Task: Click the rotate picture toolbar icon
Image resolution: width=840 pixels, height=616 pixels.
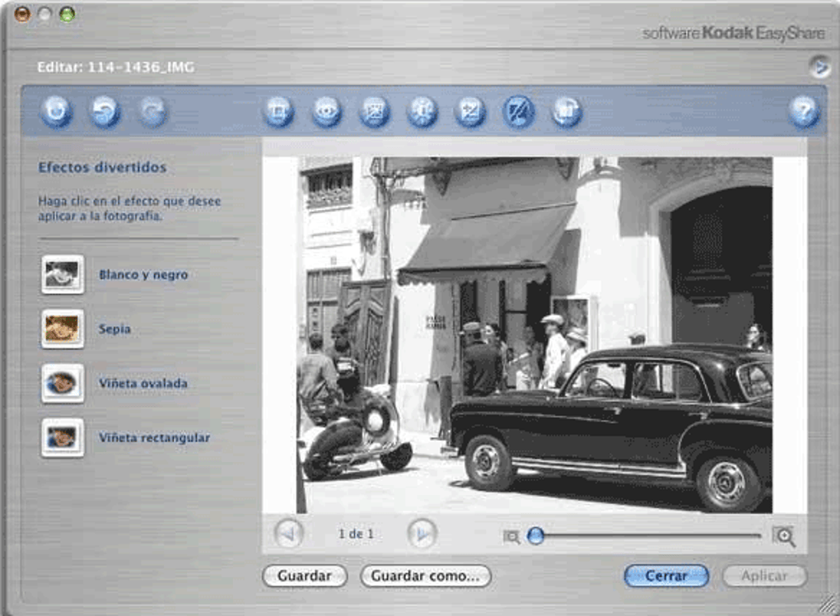Action: click(567, 111)
